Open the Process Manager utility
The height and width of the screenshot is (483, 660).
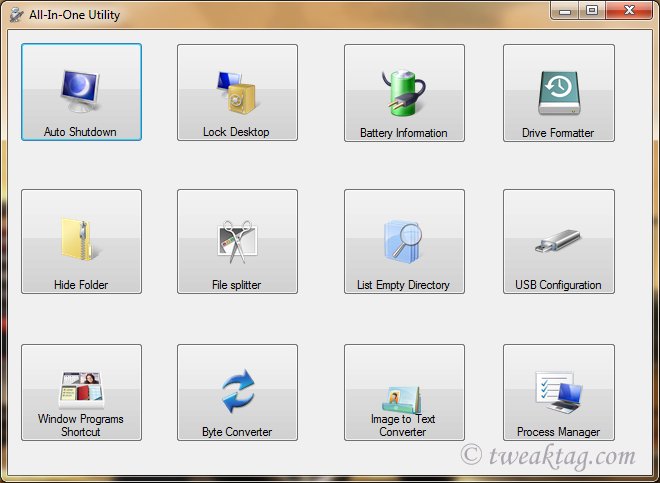pyautogui.click(x=559, y=392)
